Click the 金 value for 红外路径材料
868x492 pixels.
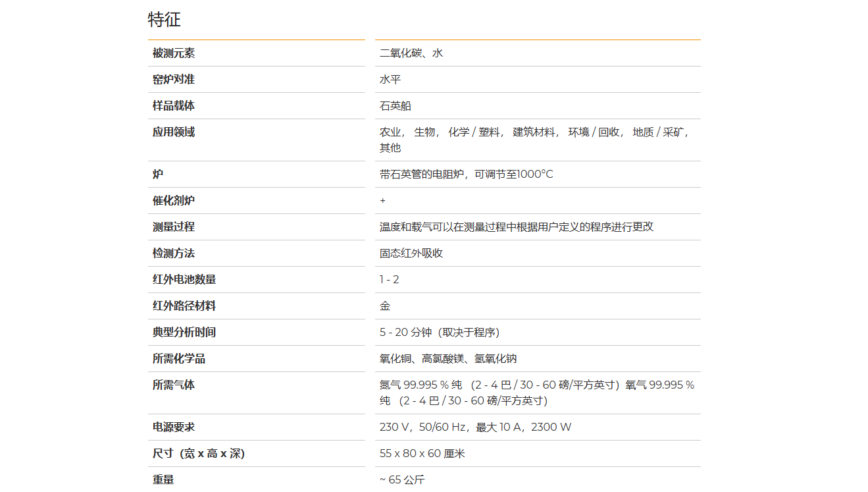click(x=385, y=306)
